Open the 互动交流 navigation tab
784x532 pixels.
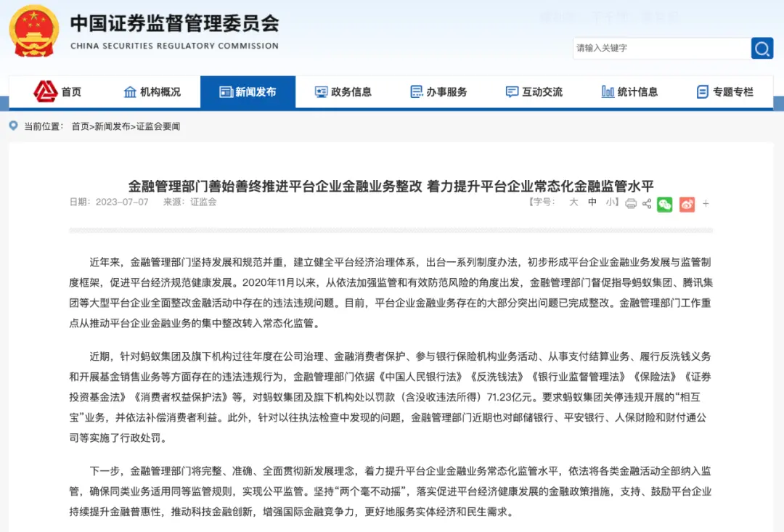534,92
